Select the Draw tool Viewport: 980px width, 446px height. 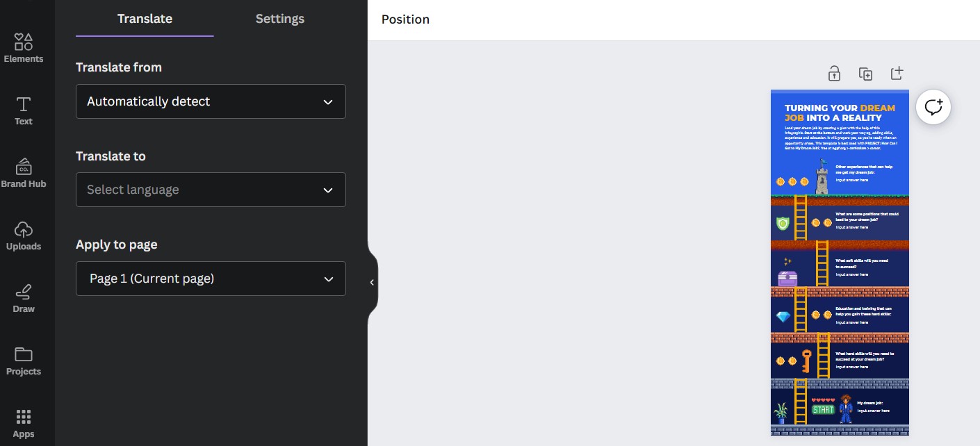pos(23,297)
